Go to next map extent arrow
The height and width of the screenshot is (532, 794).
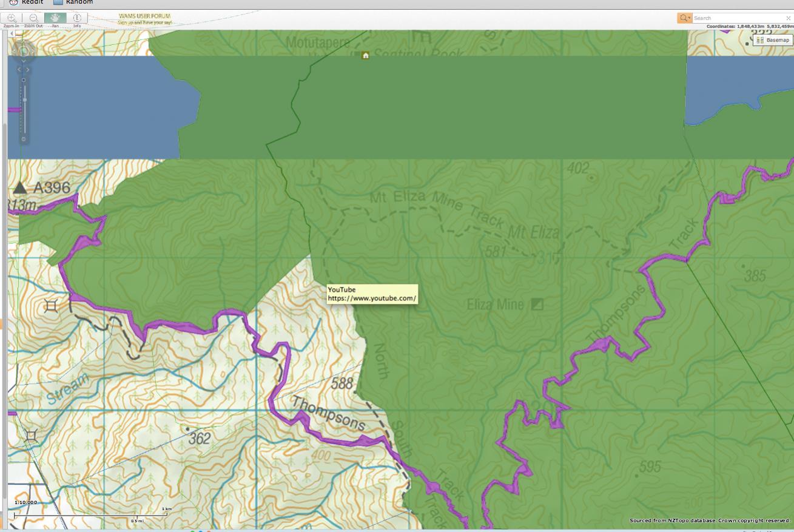tap(28, 70)
